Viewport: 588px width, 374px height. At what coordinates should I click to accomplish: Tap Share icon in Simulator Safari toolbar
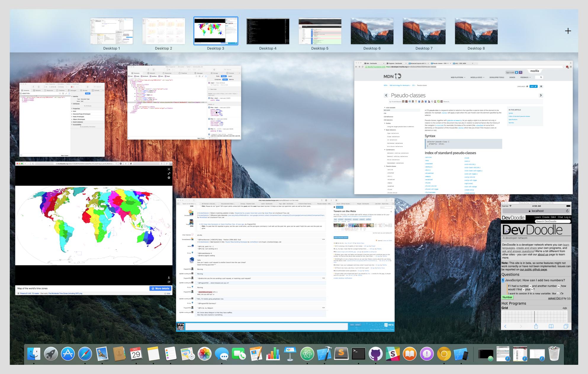click(536, 326)
